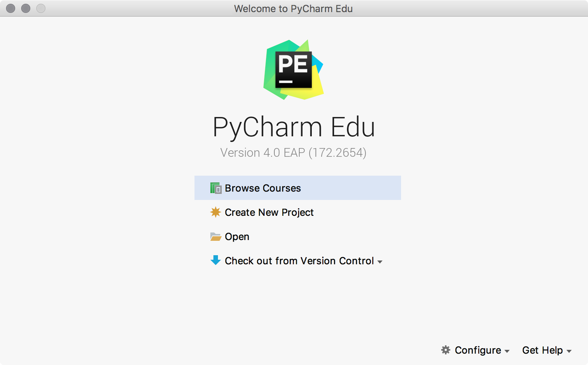Screen dimensions: 588x365
Task: Click the Configure gear icon
Action: pyautogui.click(x=446, y=350)
